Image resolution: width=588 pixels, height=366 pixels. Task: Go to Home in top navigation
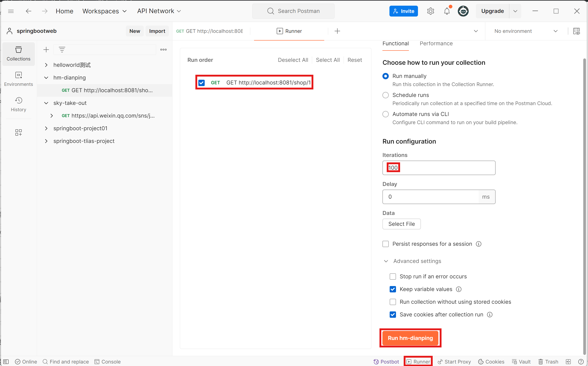[64, 11]
